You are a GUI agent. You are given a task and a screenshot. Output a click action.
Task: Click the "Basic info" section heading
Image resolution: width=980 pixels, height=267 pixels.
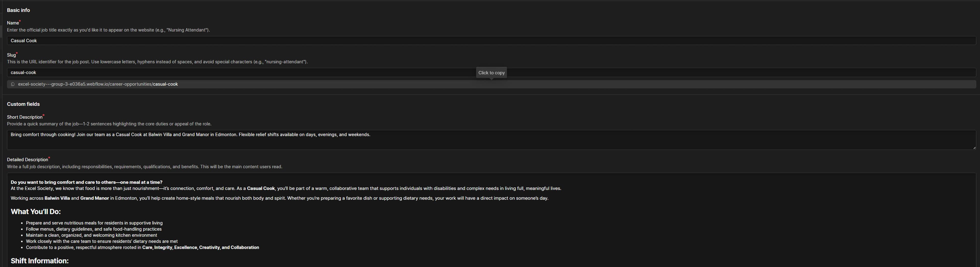[x=18, y=10]
